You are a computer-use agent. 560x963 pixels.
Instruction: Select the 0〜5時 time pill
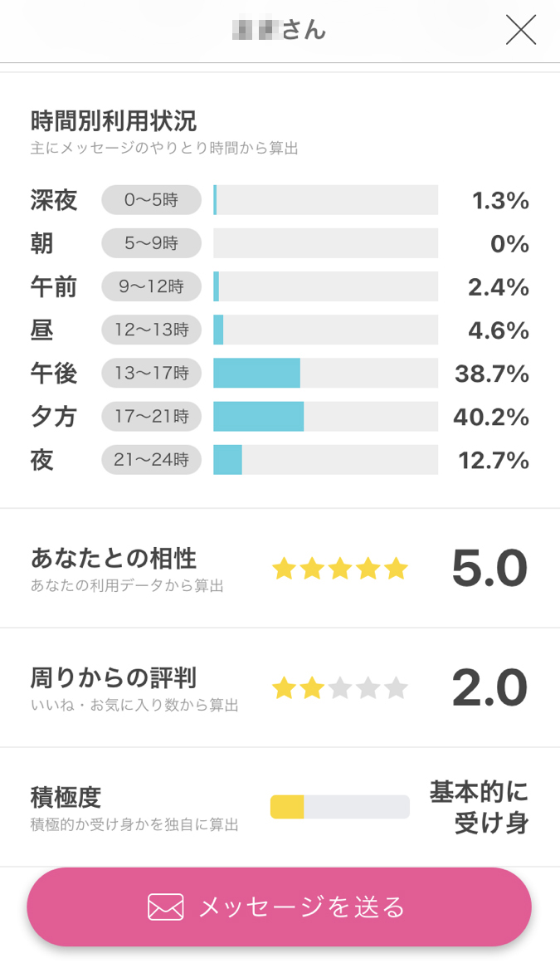tap(151, 200)
